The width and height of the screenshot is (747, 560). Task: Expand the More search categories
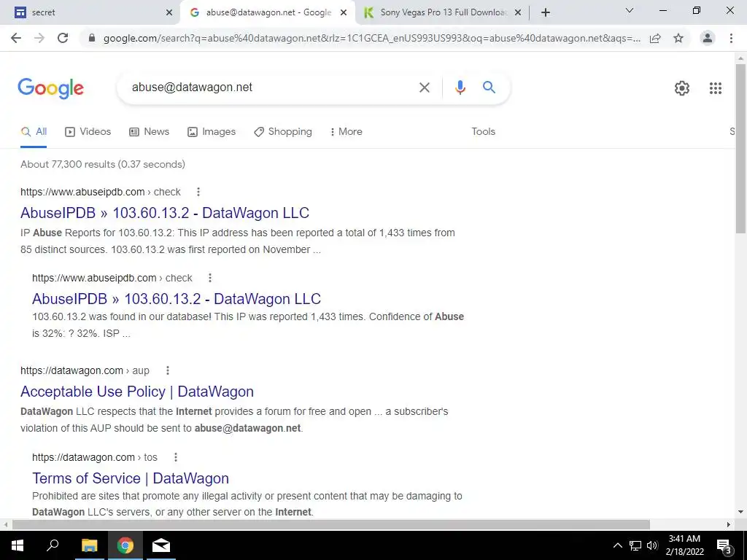[x=346, y=132]
